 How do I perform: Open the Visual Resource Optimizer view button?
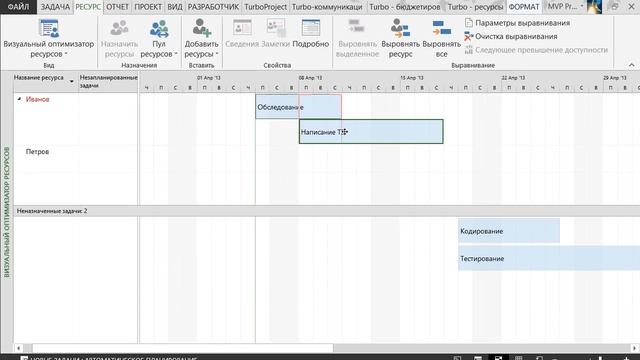coord(49,38)
